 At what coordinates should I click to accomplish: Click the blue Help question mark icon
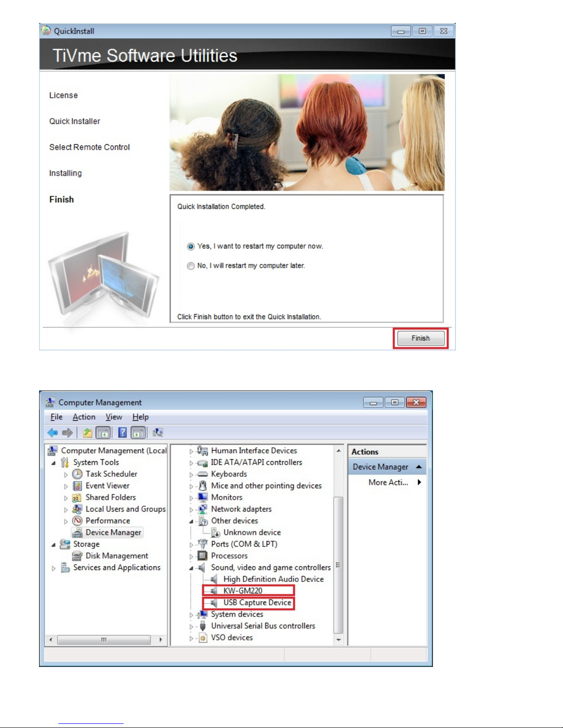(122, 433)
